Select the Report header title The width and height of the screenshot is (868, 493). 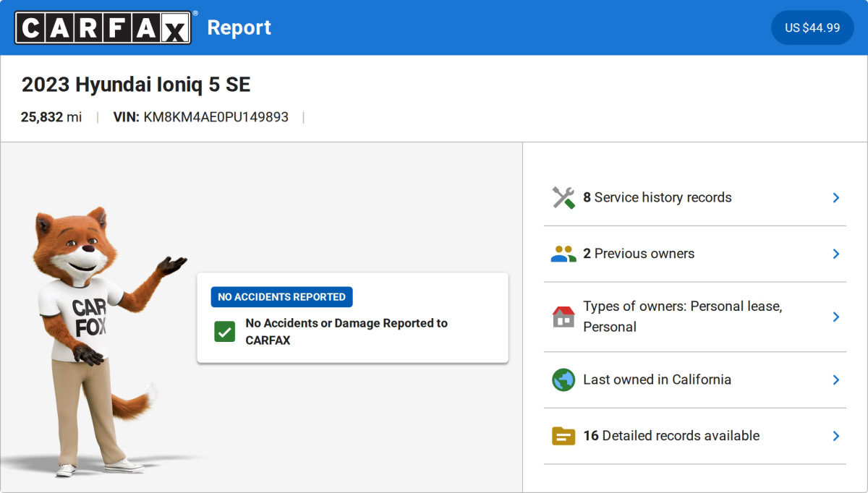239,27
